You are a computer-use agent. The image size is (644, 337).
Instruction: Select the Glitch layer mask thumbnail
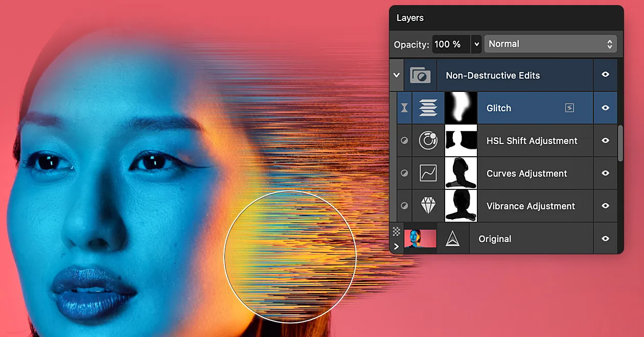click(x=461, y=108)
